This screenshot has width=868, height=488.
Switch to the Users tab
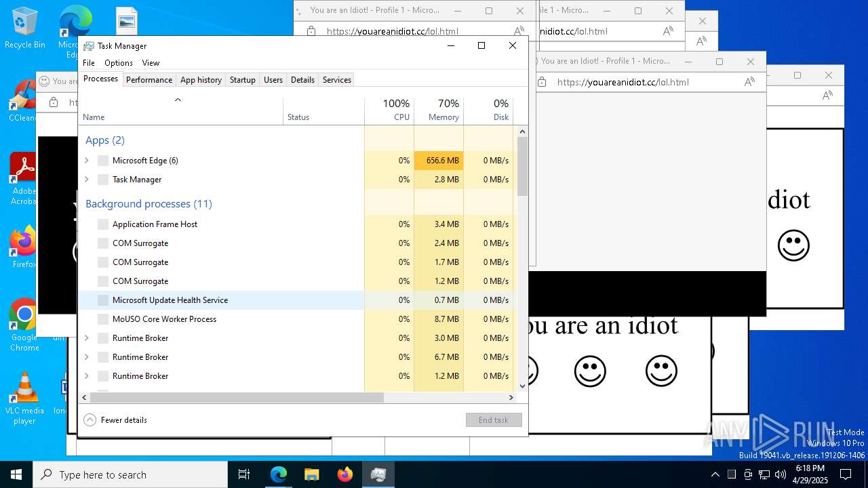pos(273,80)
